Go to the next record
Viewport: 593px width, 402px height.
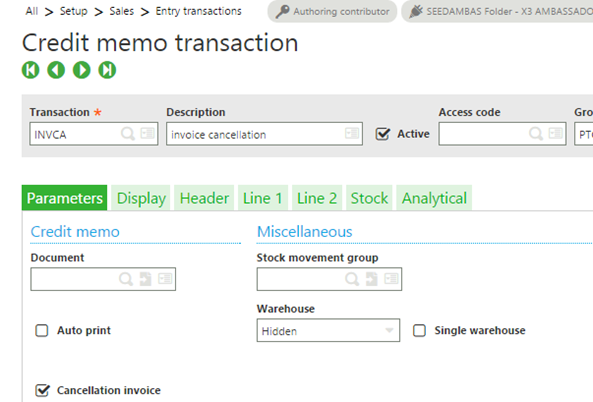(82, 70)
